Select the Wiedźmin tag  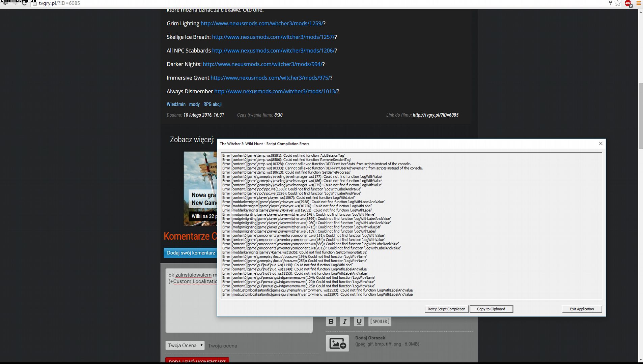176,104
